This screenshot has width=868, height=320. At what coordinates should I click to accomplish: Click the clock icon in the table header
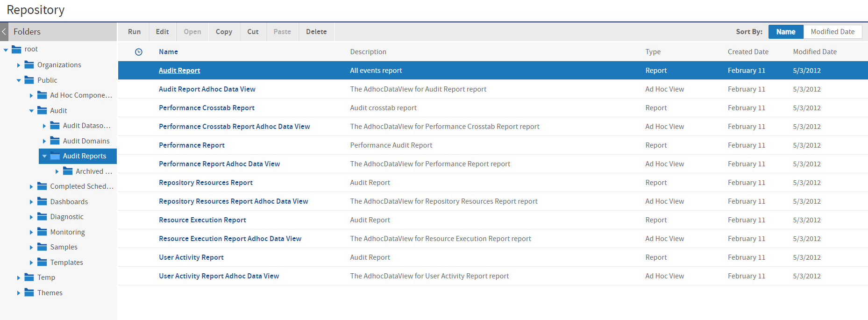[x=139, y=52]
